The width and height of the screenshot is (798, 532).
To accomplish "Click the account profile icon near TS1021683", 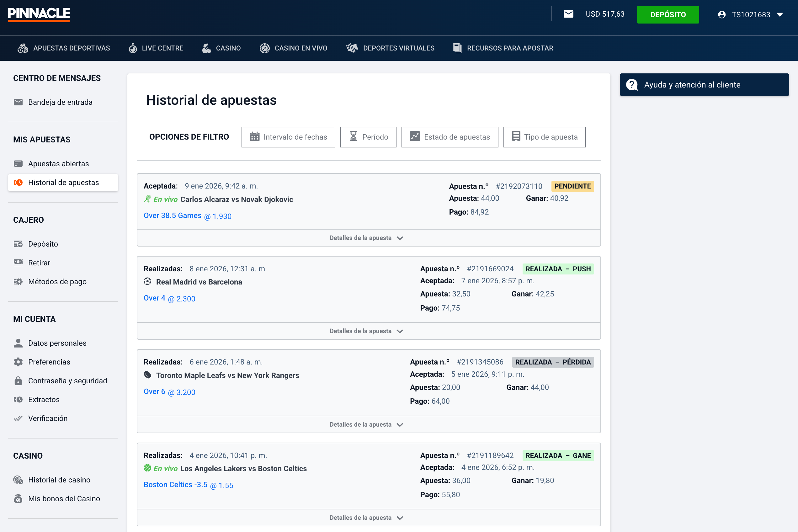I will click(722, 15).
